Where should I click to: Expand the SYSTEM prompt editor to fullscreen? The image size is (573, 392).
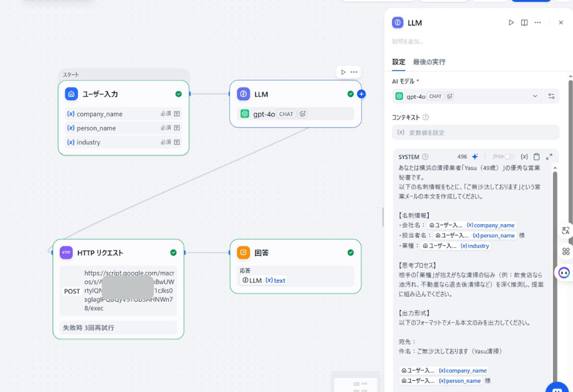pyautogui.click(x=549, y=157)
